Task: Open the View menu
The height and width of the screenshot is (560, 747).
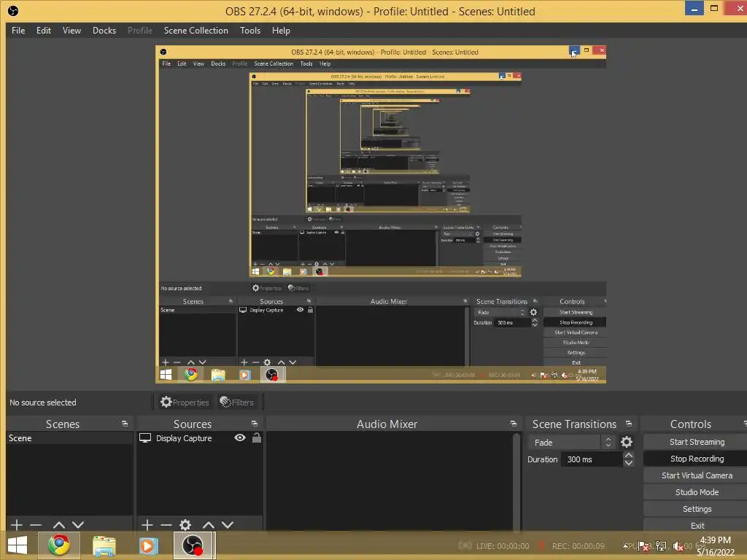Action: (x=71, y=31)
